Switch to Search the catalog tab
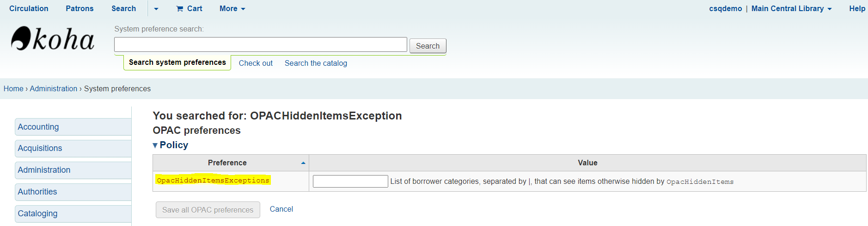This screenshot has width=868, height=226. click(x=316, y=63)
